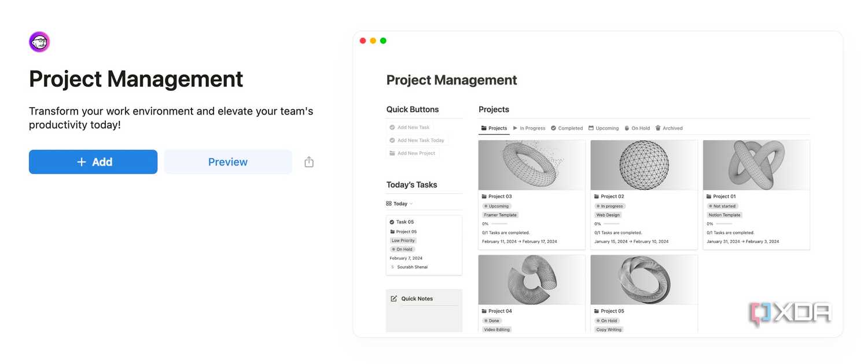This screenshot has height=364, width=868.
Task: Click the Quick Buttons heading
Action: click(413, 109)
